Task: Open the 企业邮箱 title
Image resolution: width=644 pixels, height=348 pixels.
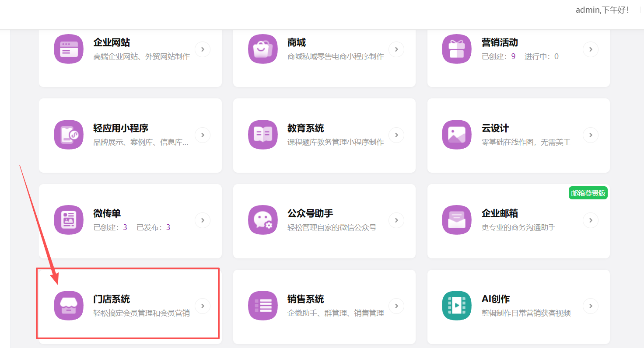Action: (500, 213)
